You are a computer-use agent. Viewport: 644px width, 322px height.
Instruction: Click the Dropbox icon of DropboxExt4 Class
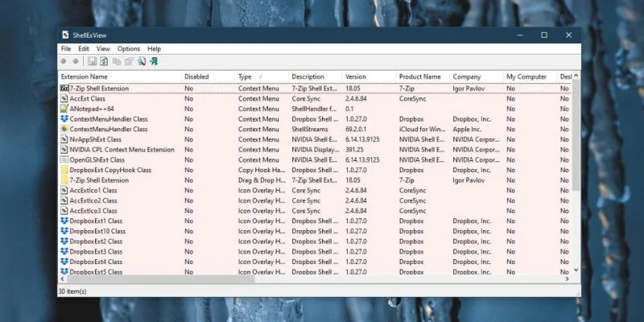tap(64, 262)
